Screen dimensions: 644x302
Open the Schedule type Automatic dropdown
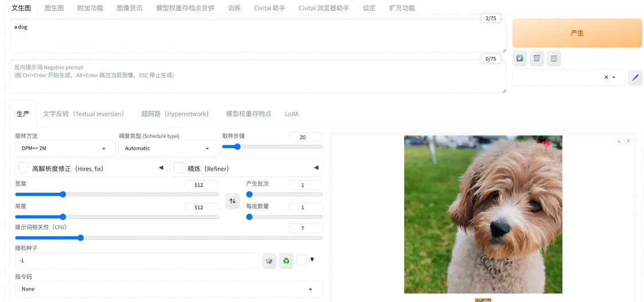(169, 148)
